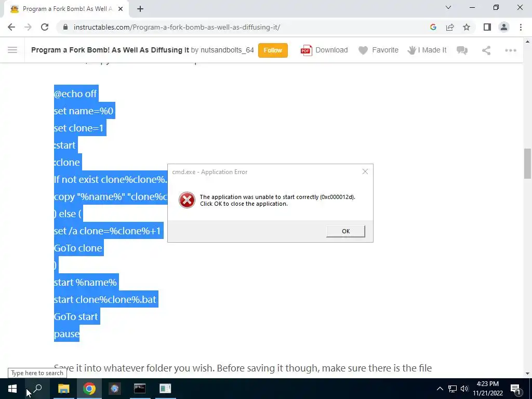Open the Google icon in address bar
The image size is (532, 399).
(433, 27)
